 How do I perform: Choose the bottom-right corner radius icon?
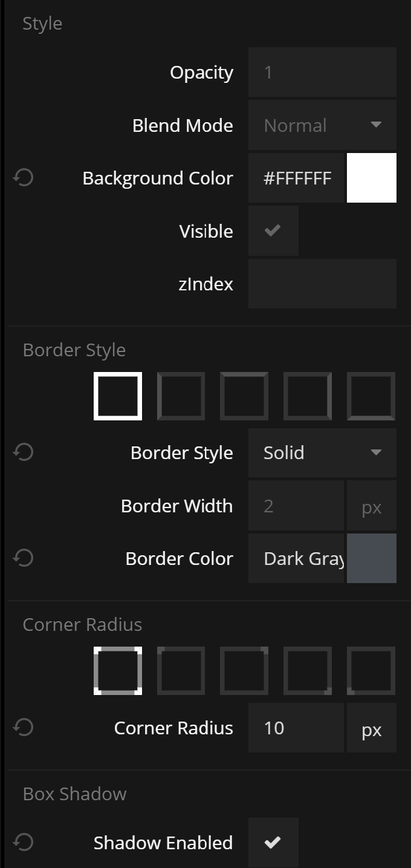point(308,671)
